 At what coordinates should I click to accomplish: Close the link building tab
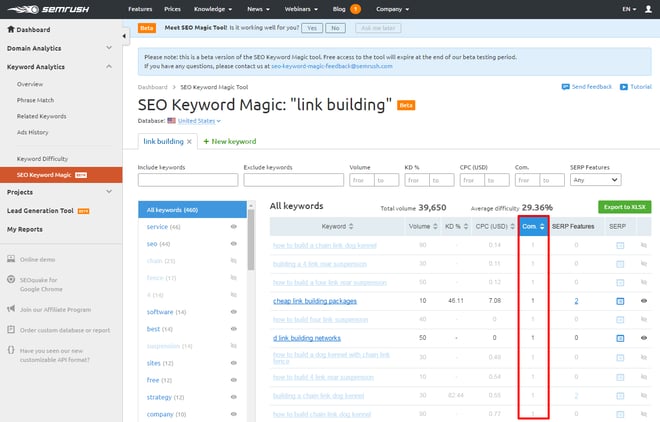pyautogui.click(x=189, y=142)
